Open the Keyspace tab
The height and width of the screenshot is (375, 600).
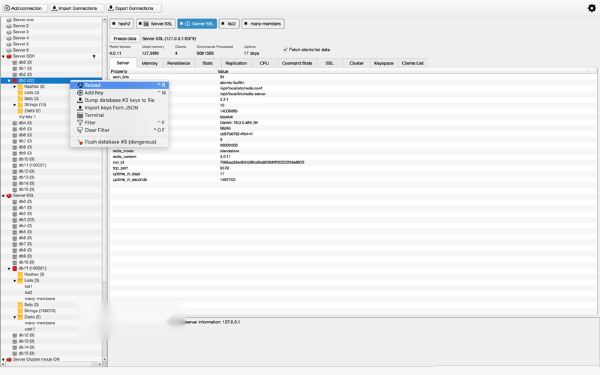pyautogui.click(x=383, y=63)
